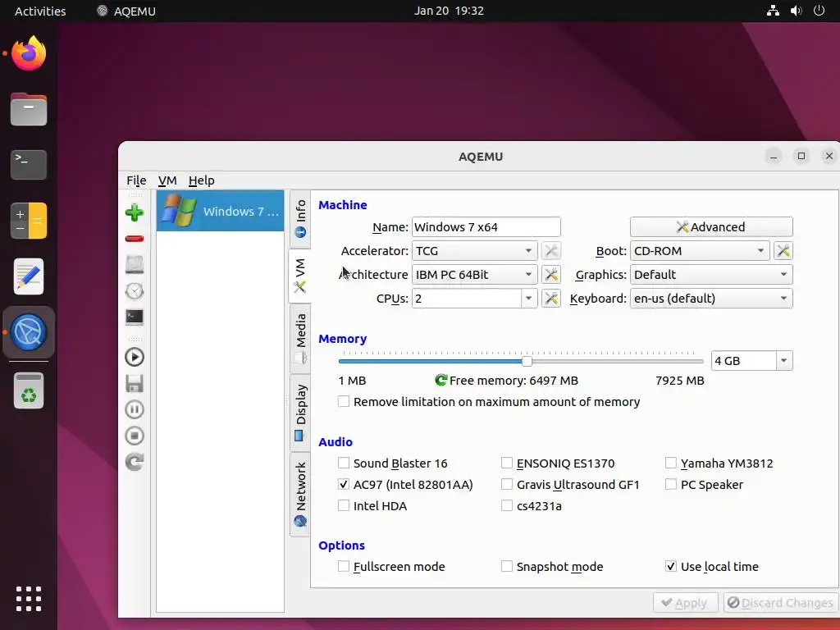This screenshot has height=630, width=840.
Task: Click the Advanced button
Action: tap(711, 226)
